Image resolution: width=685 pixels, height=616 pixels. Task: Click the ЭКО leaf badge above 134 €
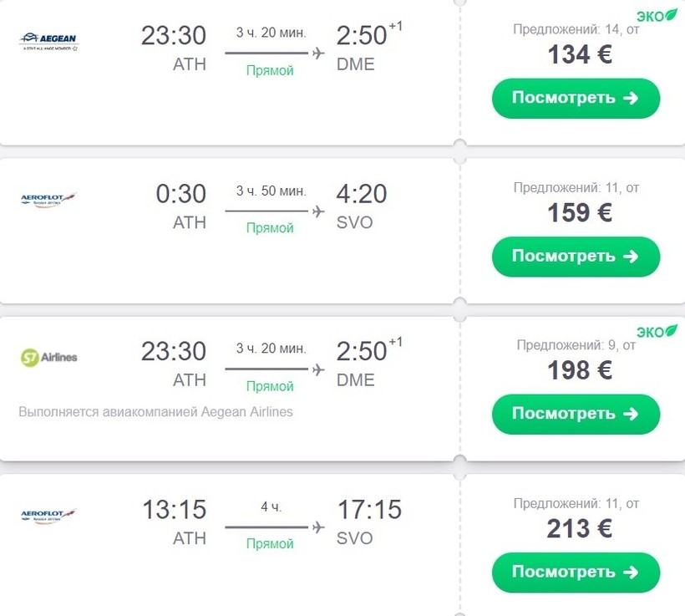click(x=657, y=17)
